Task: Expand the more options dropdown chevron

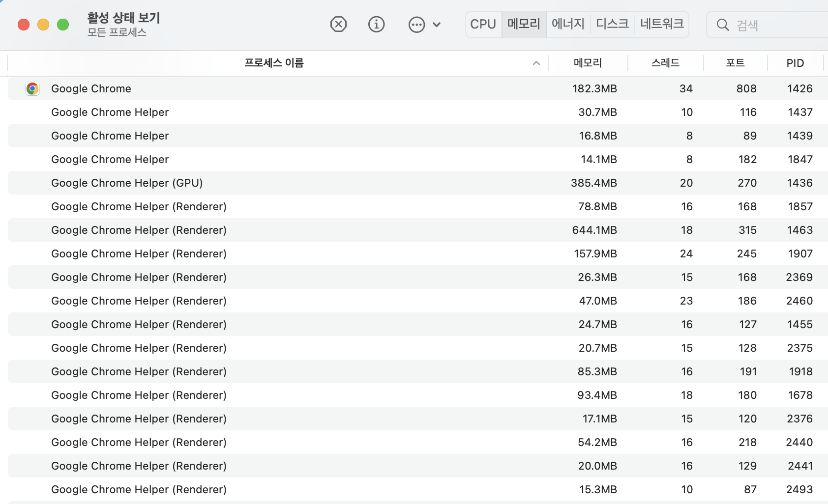Action: (437, 25)
